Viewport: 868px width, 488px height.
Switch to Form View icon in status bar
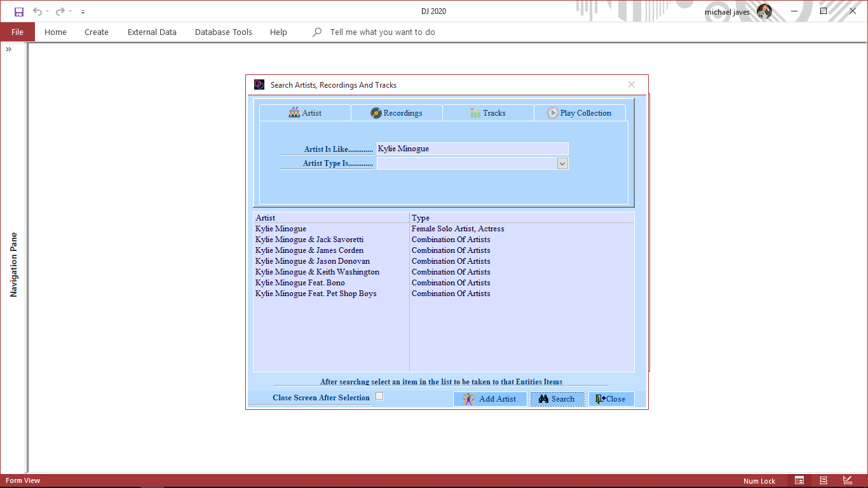pyautogui.click(x=799, y=480)
